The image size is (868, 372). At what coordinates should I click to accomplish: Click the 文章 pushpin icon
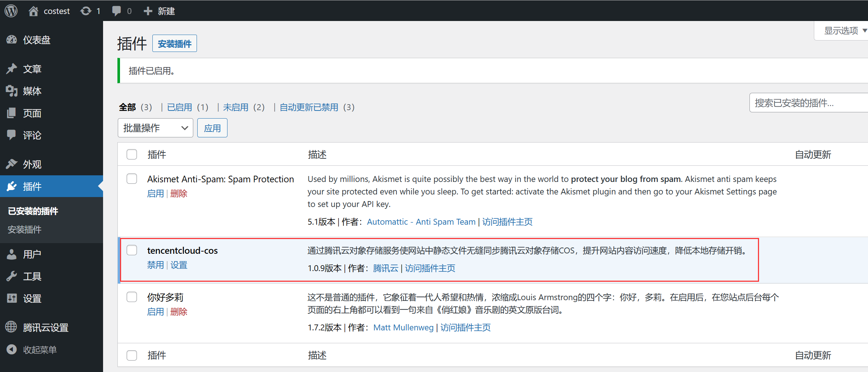tap(12, 69)
